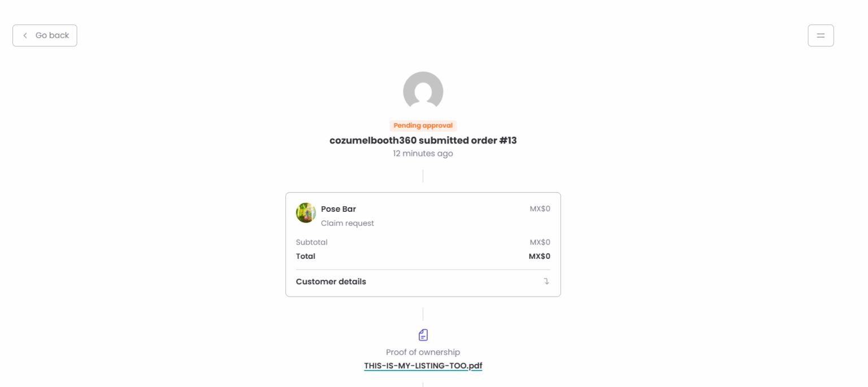Click the Subtotal MX$0 amount

tap(540, 242)
